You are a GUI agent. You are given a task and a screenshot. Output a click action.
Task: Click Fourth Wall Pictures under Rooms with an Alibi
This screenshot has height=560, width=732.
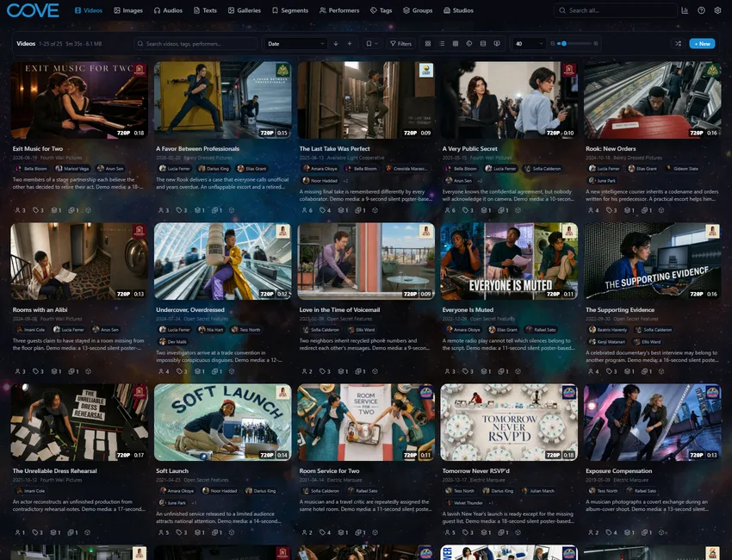tap(61, 319)
